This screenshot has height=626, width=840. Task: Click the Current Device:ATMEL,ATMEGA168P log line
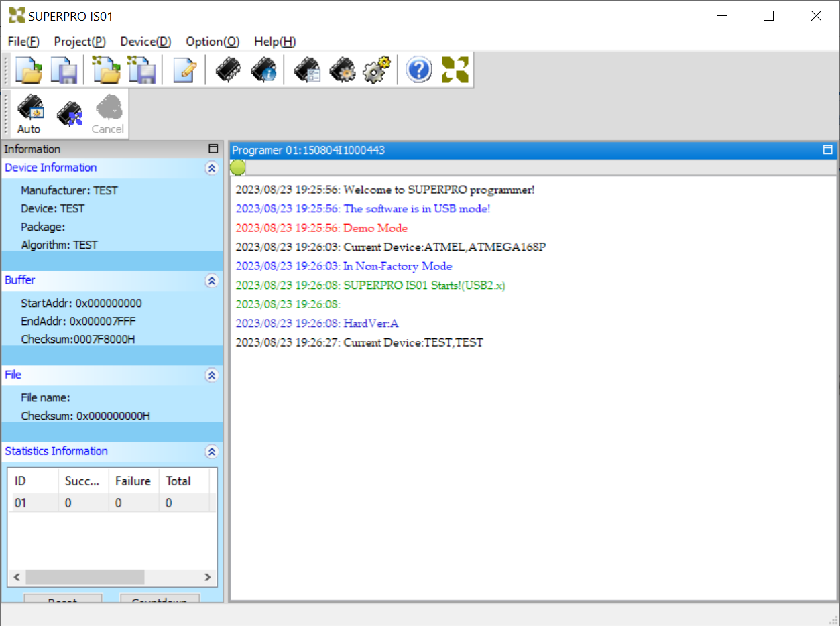tap(390, 247)
